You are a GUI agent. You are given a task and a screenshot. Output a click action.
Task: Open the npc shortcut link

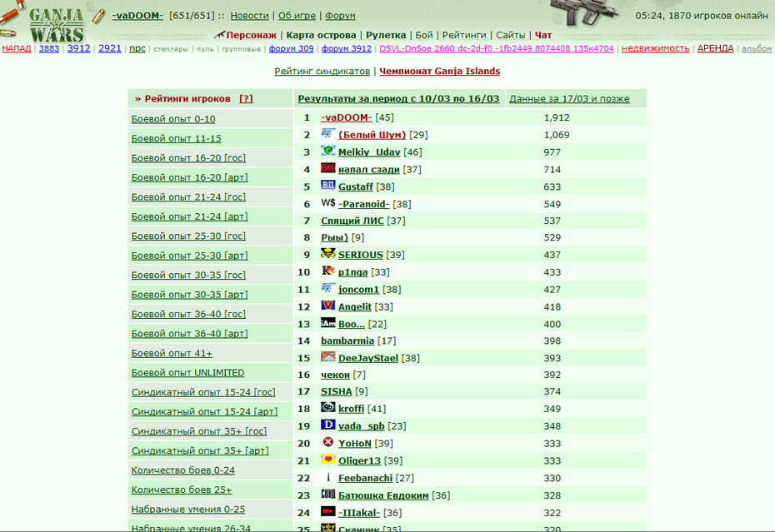point(137,48)
